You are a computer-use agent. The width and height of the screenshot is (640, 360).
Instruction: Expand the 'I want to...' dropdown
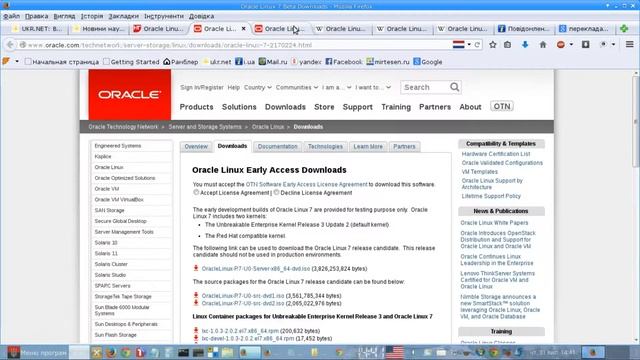[373, 87]
